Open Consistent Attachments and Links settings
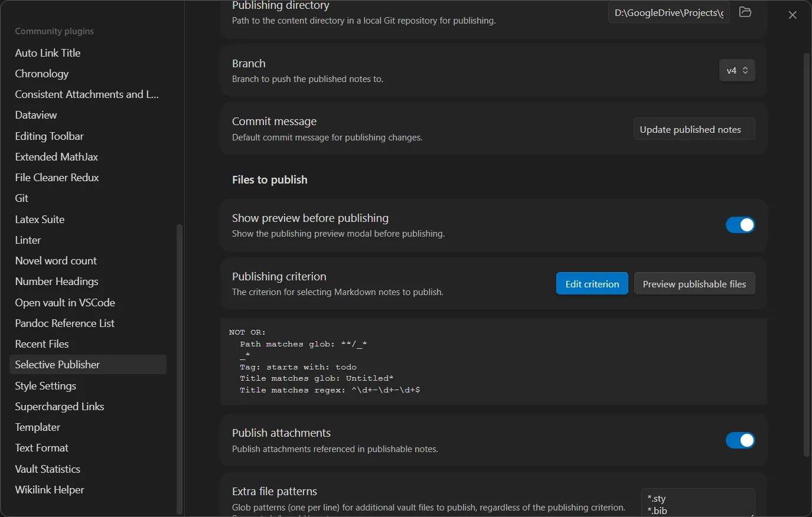812x517 pixels. click(88, 94)
